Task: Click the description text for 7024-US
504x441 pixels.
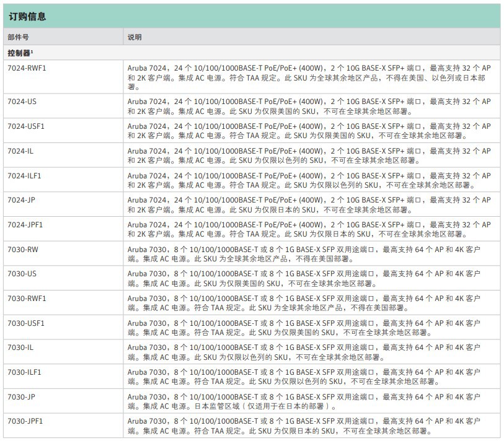Action: 309,107
